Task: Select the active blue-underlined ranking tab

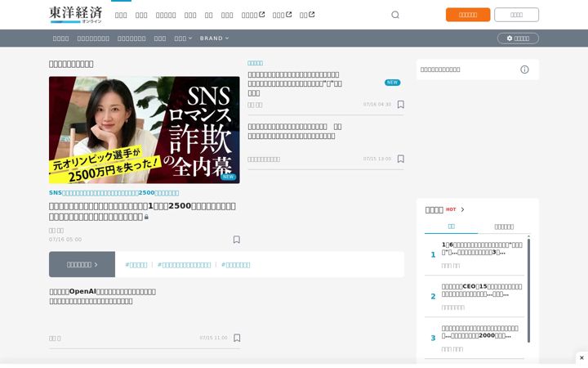Action: click(x=451, y=227)
